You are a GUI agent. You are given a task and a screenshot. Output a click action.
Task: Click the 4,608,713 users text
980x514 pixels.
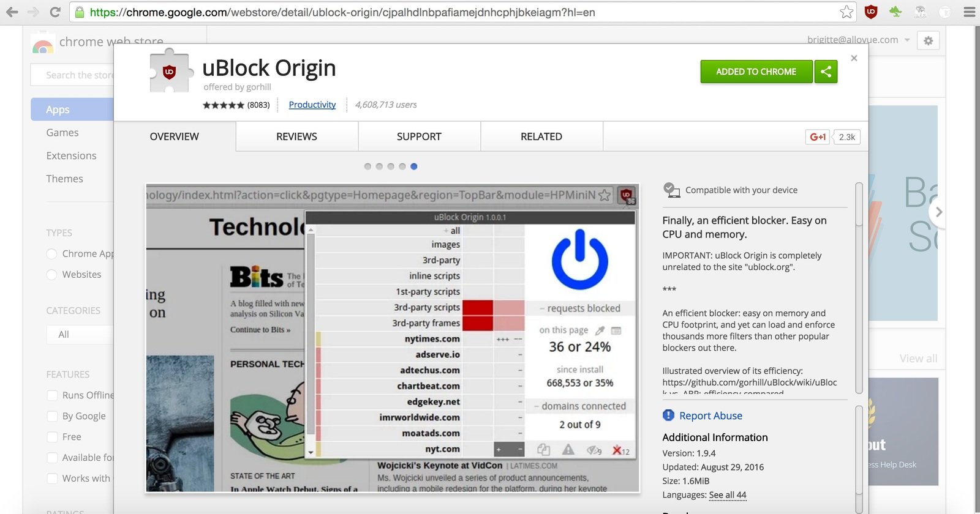point(386,105)
